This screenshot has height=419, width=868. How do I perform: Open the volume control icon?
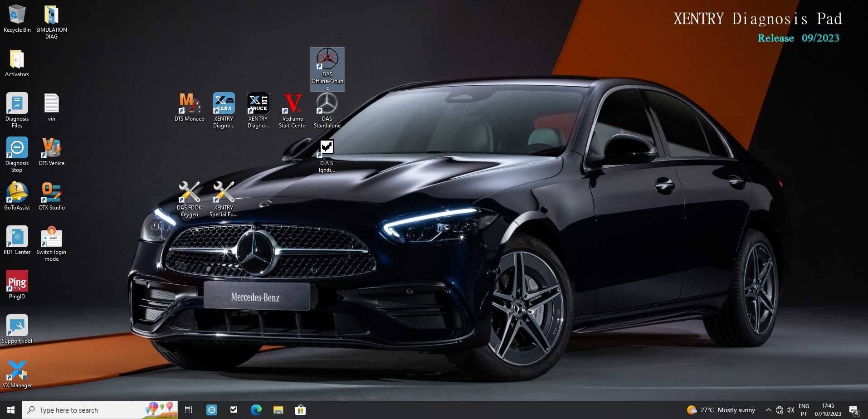pyautogui.click(x=790, y=410)
